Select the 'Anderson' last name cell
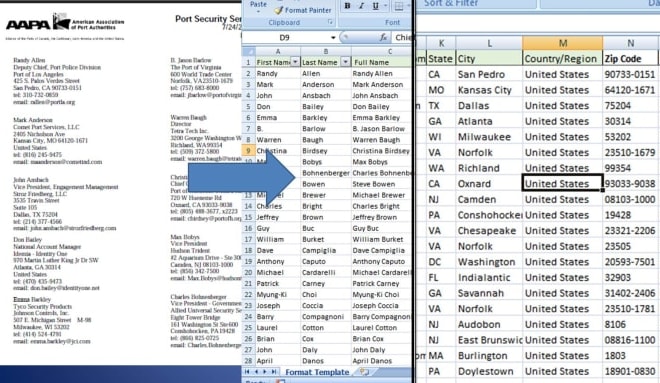Screen dimensions: 660x383 coord(325,84)
